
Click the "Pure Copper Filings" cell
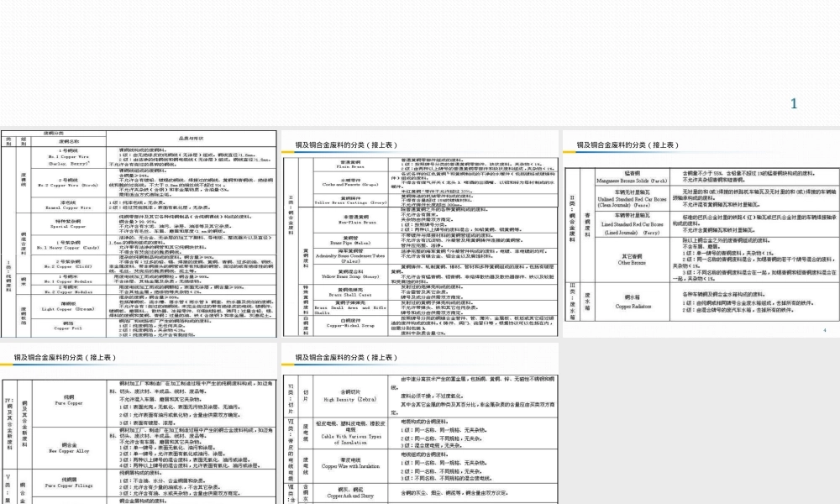pyautogui.click(x=69, y=482)
